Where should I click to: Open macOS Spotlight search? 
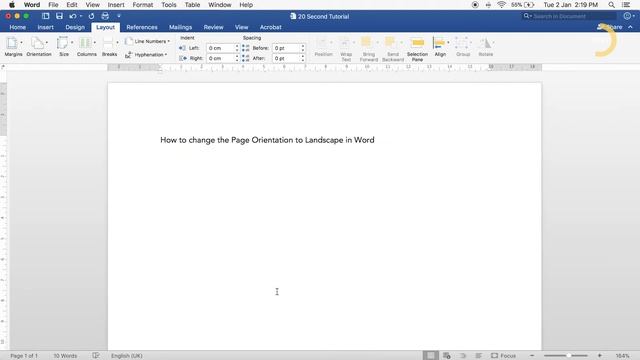(611, 5)
